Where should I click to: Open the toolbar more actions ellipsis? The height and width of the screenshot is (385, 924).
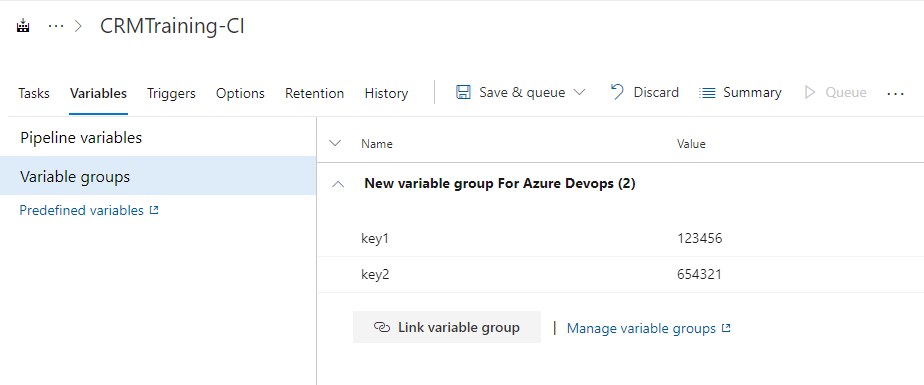[895, 93]
